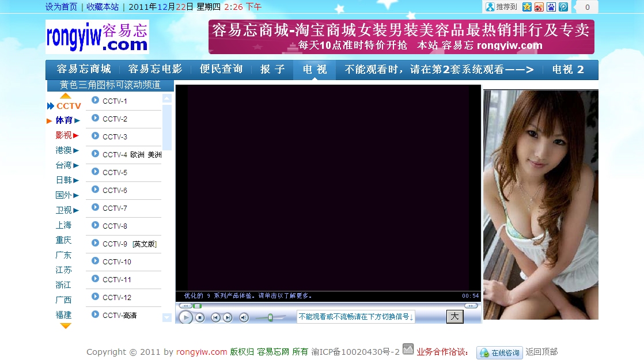Share to Sina Weibo icon
The width and height of the screenshot is (644, 364).
click(x=539, y=7)
